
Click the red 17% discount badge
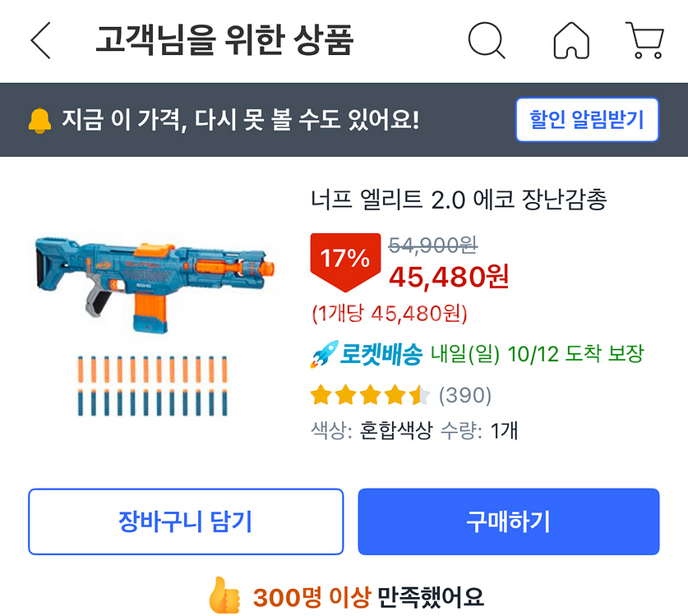click(x=344, y=261)
